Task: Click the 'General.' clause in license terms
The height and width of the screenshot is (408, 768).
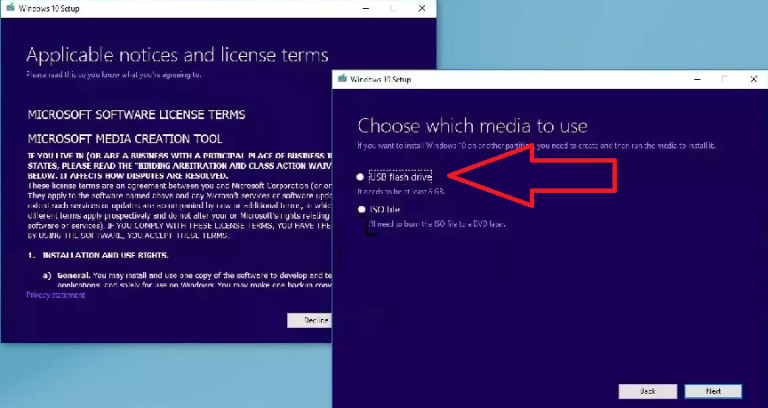Action: (73, 275)
